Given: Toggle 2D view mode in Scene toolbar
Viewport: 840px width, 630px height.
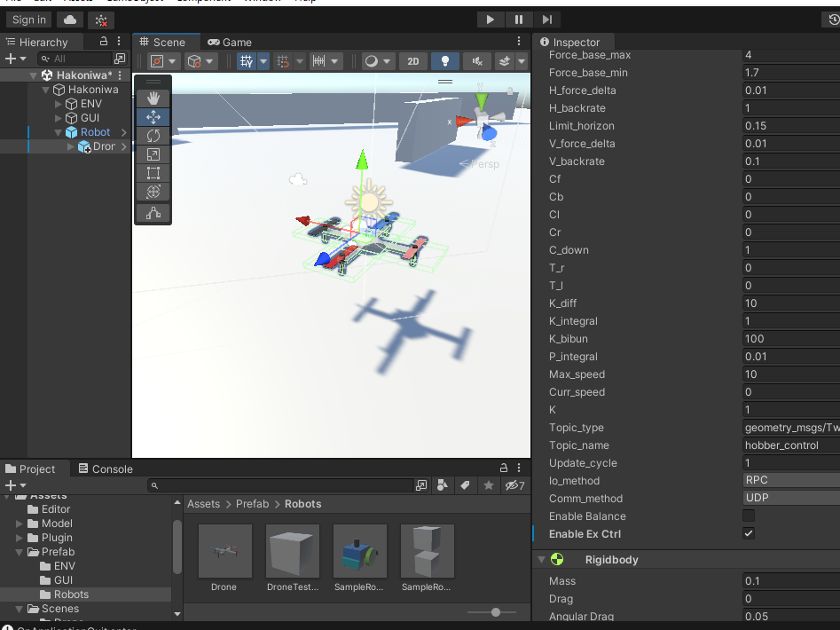Looking at the screenshot, I should pyautogui.click(x=413, y=61).
